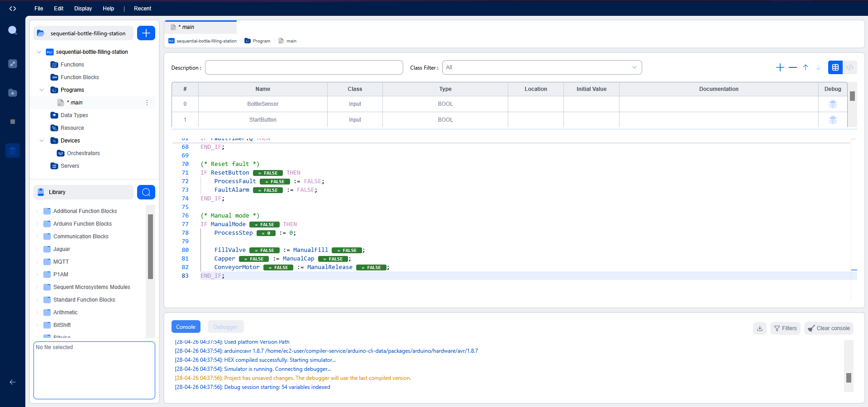Click the console download icon
Screen dimensions: 868x407
point(760,328)
